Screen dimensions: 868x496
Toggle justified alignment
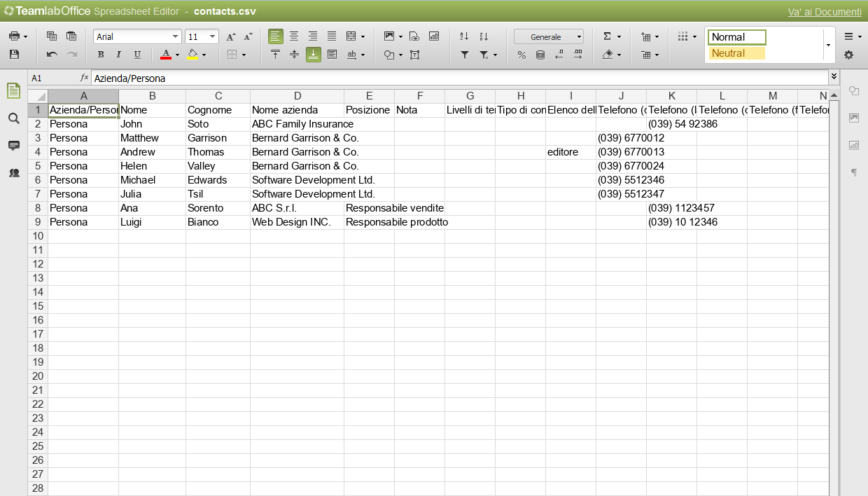pyautogui.click(x=332, y=36)
